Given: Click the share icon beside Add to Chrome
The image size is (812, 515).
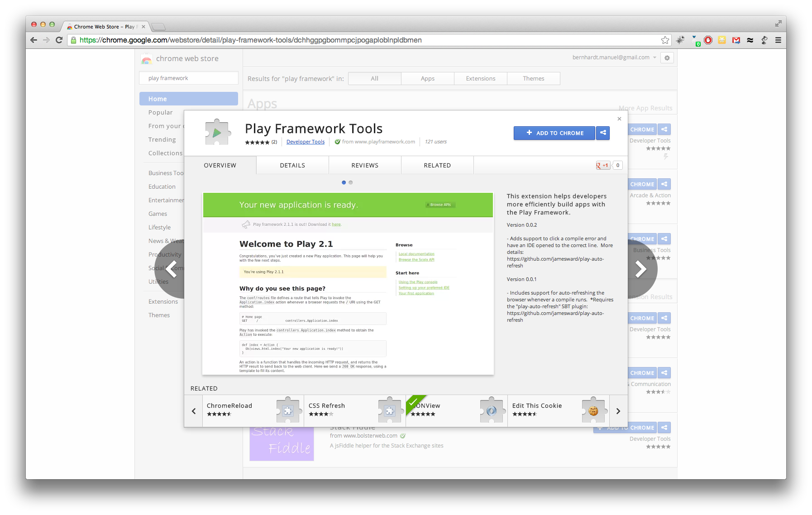Looking at the screenshot, I should coord(603,133).
